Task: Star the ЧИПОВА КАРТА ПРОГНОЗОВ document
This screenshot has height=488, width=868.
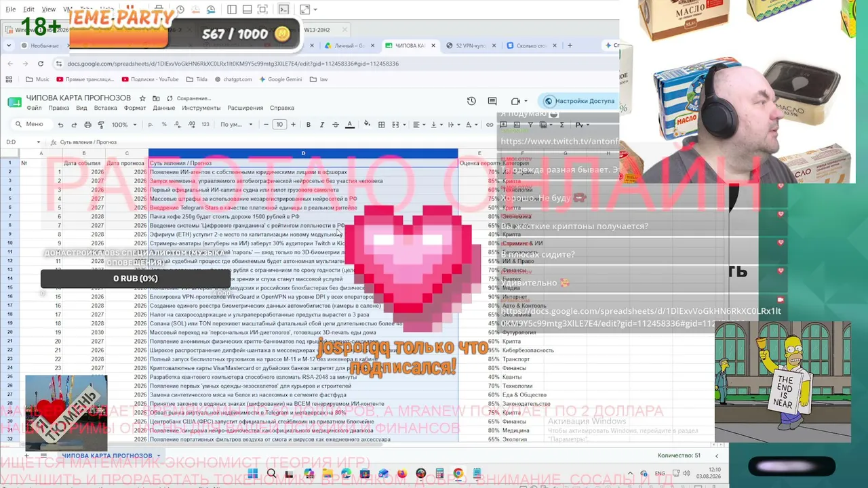Action: coord(142,98)
